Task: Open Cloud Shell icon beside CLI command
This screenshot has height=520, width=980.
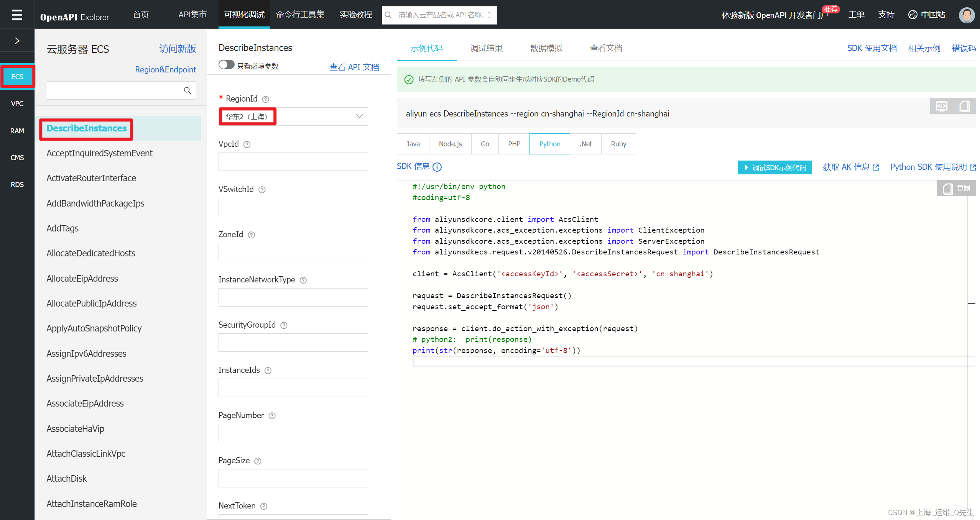Action: coord(942,106)
